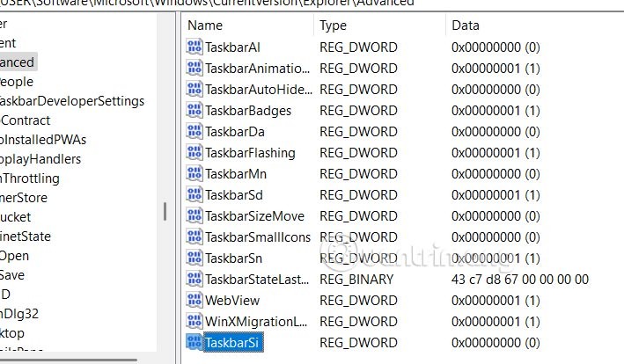Select the People subkey in the tree
624x364 pixels.
pos(17,82)
